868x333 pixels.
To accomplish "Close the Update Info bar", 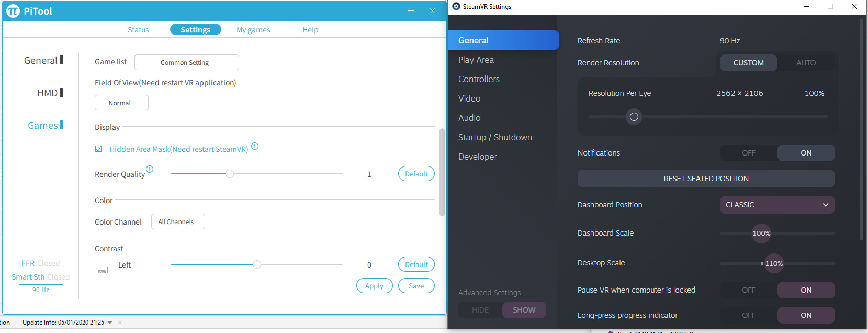I will click(120, 323).
